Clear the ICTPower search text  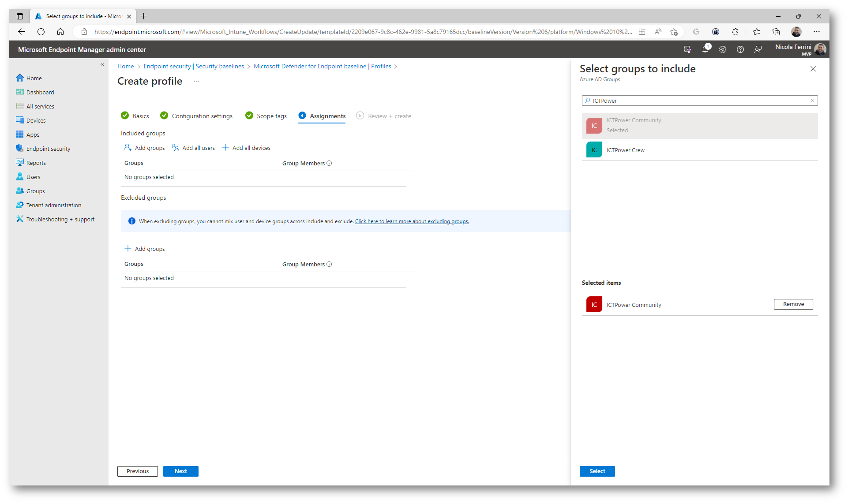tap(813, 101)
